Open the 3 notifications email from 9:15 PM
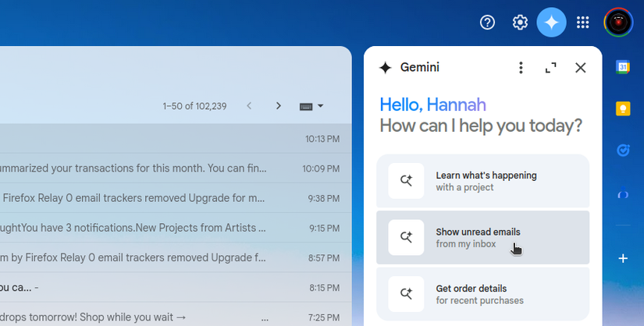644x326 pixels. (x=176, y=228)
